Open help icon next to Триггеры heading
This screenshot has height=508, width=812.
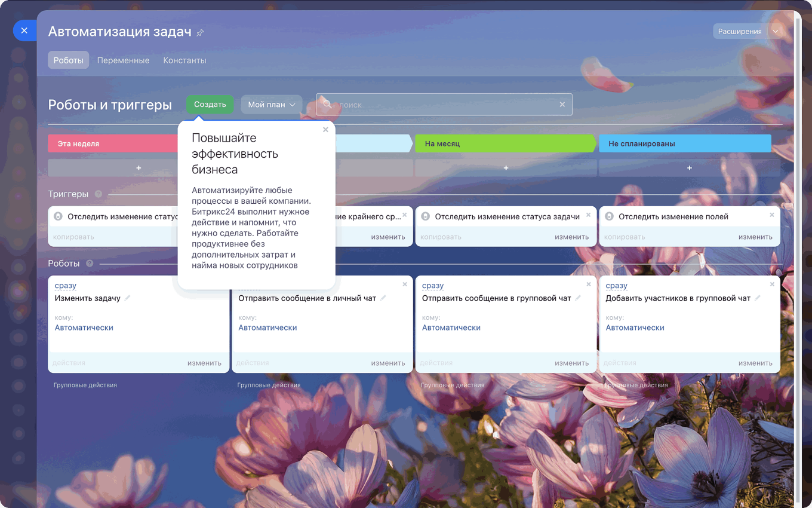click(99, 194)
